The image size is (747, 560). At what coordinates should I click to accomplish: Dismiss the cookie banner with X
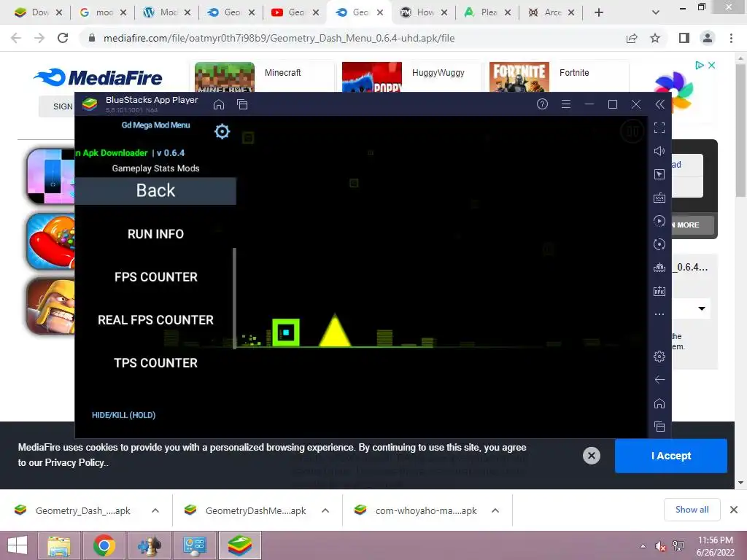coord(591,456)
